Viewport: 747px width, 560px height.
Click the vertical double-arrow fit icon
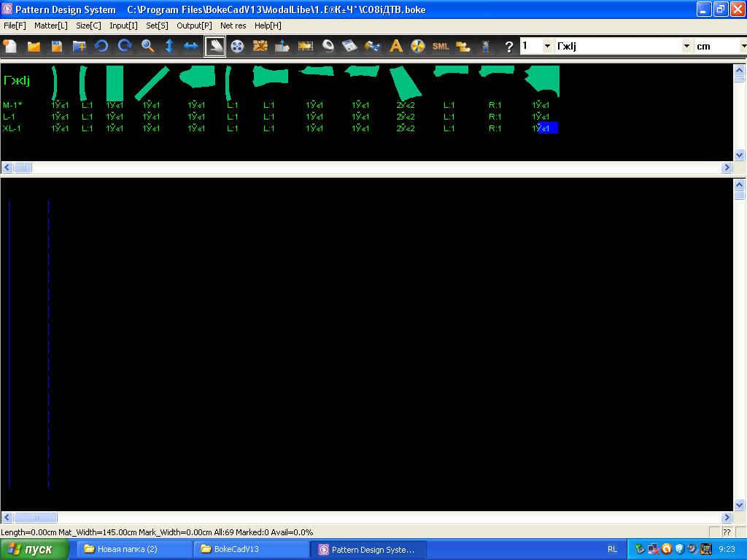(x=169, y=46)
